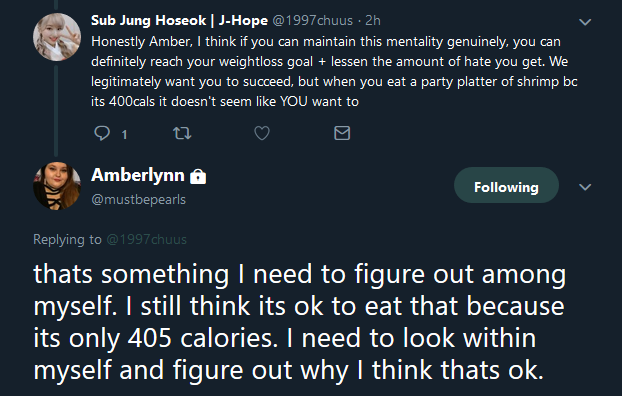Screen dimensions: 622x396
Task: Click the 2h timestamp of the tweet
Action: click(373, 20)
